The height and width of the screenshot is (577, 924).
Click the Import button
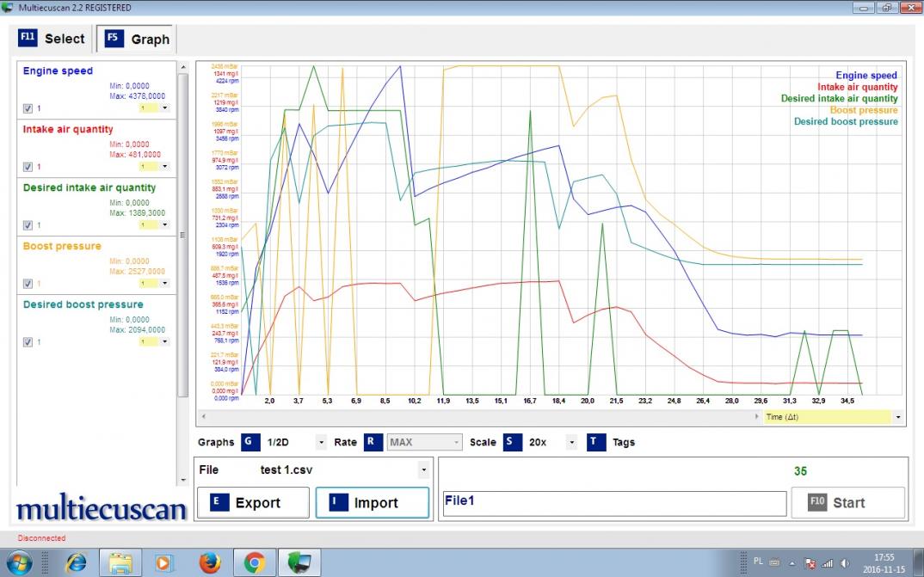click(372, 503)
